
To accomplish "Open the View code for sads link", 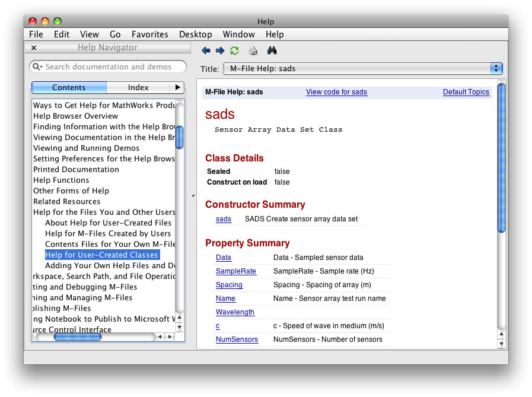I will (336, 92).
